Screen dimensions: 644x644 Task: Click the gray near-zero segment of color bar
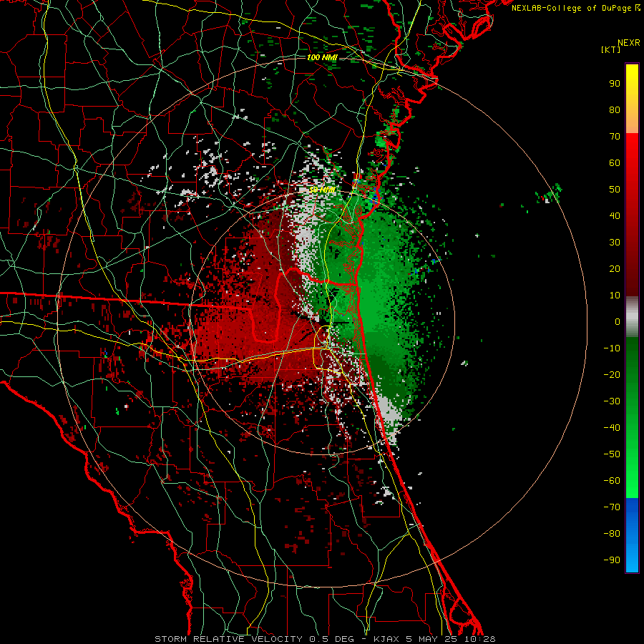[632, 317]
